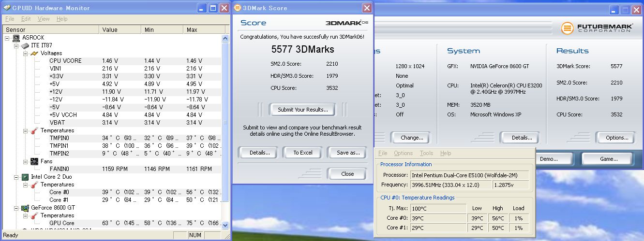
Task: Click the 3DMark Score window title icon
Action: 238,8
